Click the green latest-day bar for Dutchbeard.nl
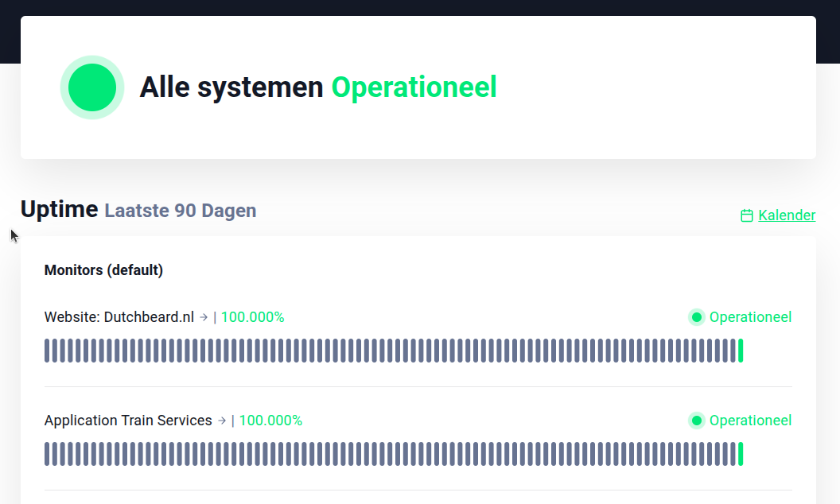This screenshot has width=840, height=504. pyautogui.click(x=741, y=351)
